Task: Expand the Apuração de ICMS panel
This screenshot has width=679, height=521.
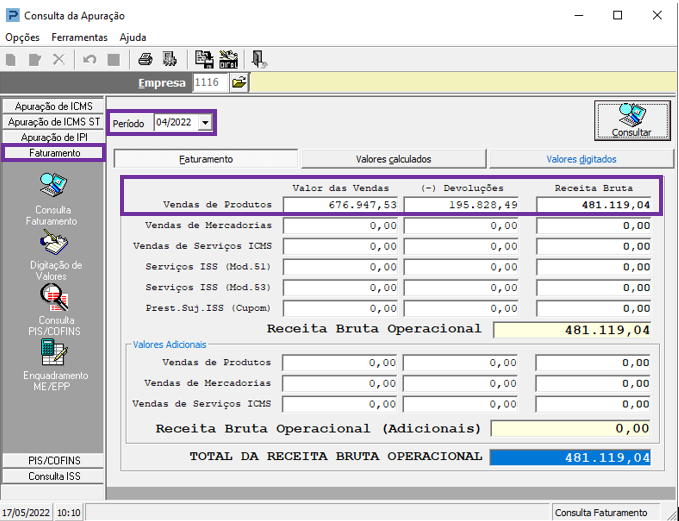Action: click(x=54, y=106)
